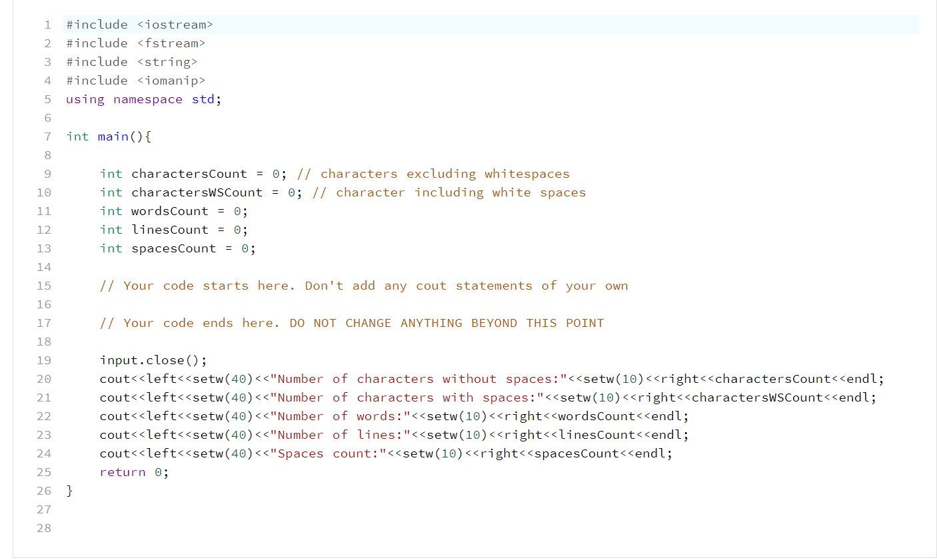Click the 'Your code starts here' comment
Screen dimensions: 937x560
(x=363, y=285)
